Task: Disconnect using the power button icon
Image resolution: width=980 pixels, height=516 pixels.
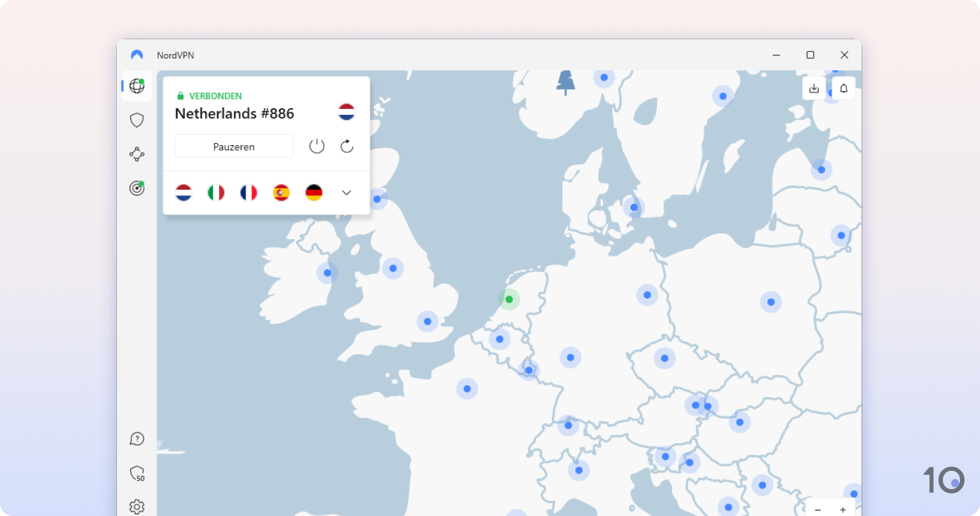Action: [x=317, y=146]
